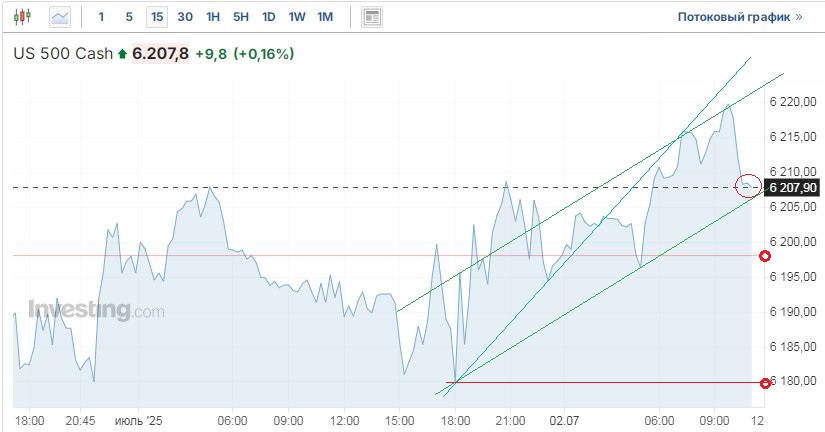Viewport: 825px width, 432px height.
Task: Select the 5 minute timeframe
Action: (x=129, y=17)
